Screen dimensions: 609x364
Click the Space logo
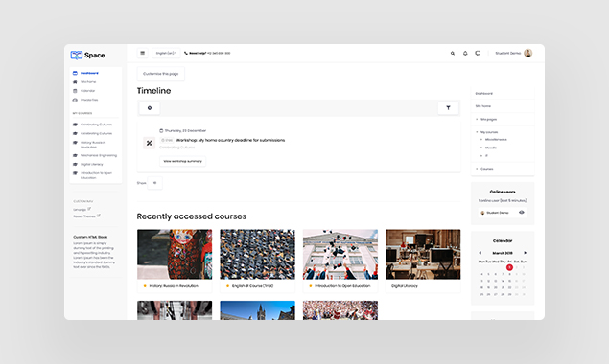tap(88, 56)
